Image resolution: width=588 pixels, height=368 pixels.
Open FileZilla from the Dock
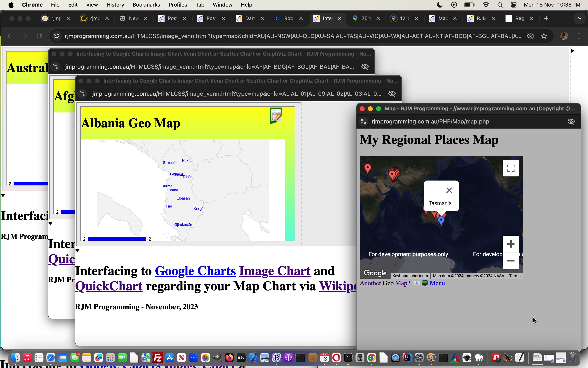tap(158, 358)
